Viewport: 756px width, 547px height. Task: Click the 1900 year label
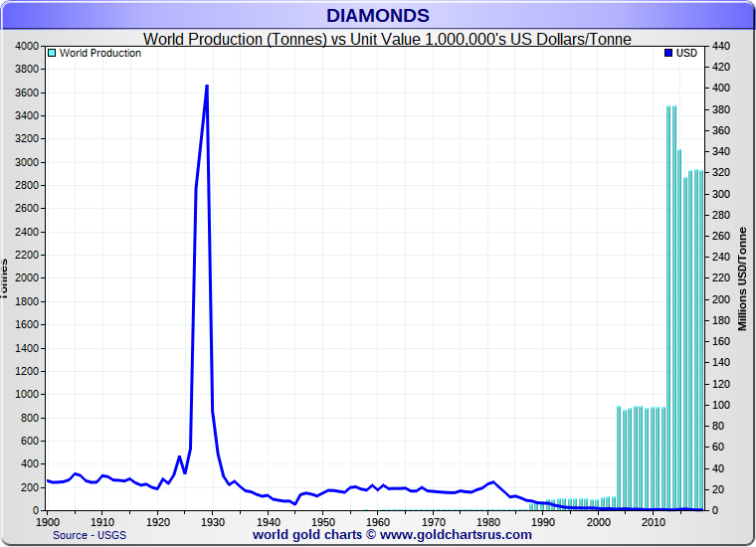click(x=48, y=522)
